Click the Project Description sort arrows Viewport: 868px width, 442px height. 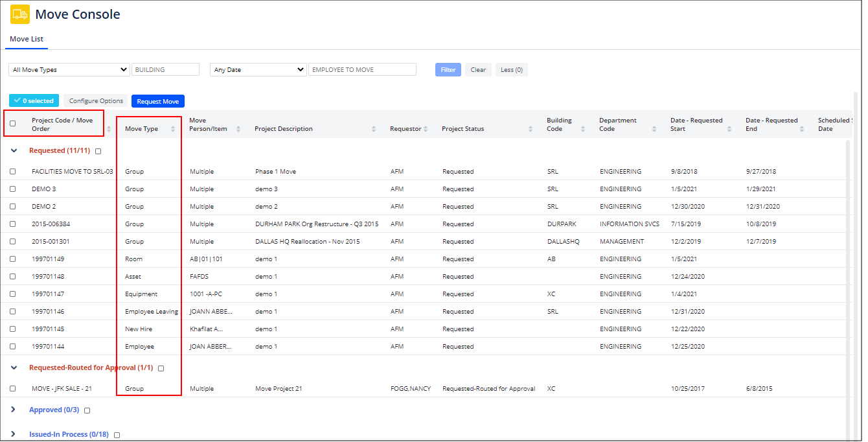pos(374,129)
